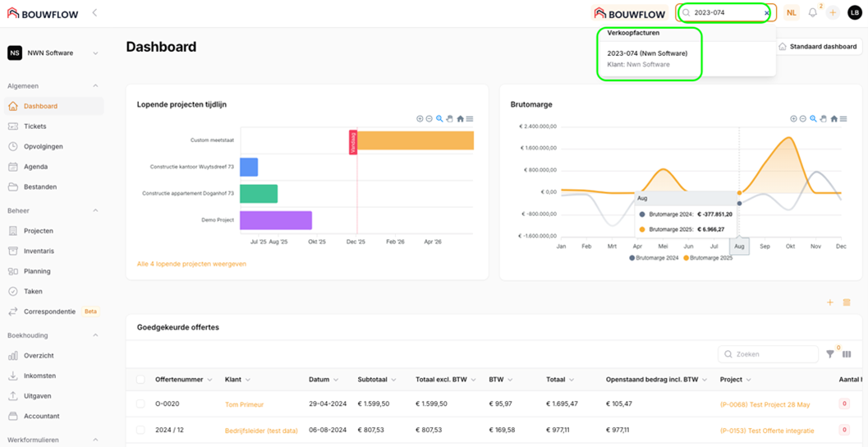Collapse the Beheer sidebar section

[x=95, y=210]
